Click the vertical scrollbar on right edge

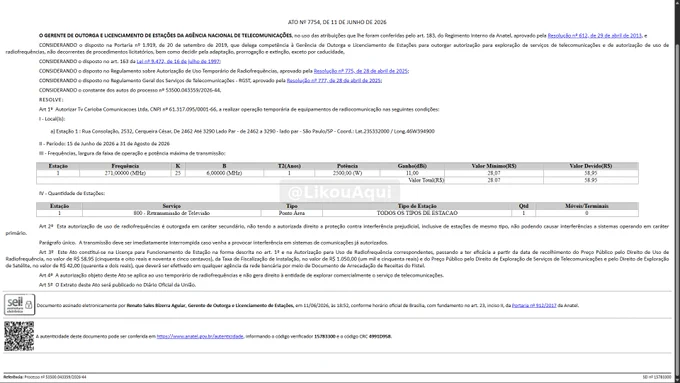677,191
